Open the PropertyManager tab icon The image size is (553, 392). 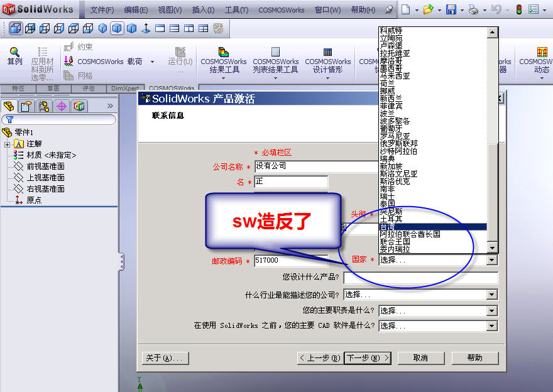click(26, 106)
